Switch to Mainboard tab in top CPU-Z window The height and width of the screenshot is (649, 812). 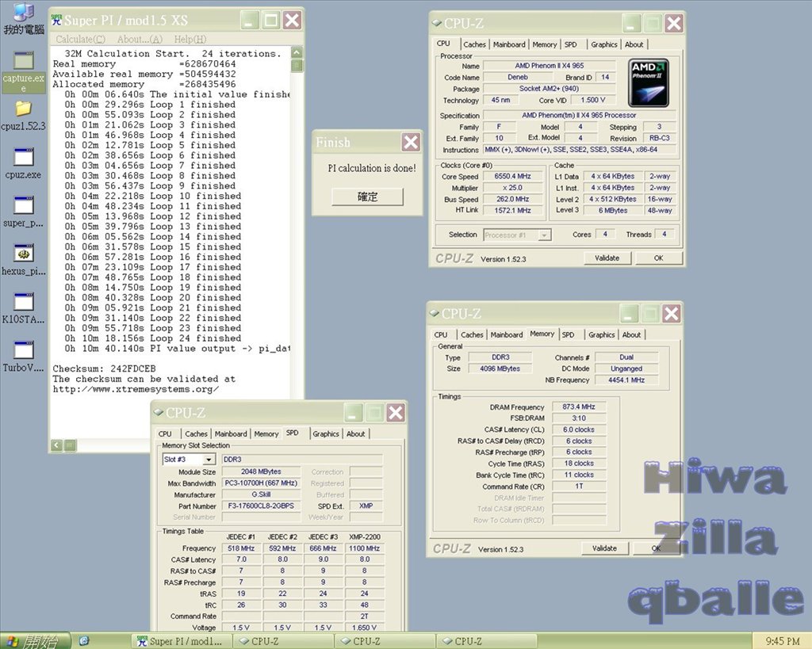[509, 44]
